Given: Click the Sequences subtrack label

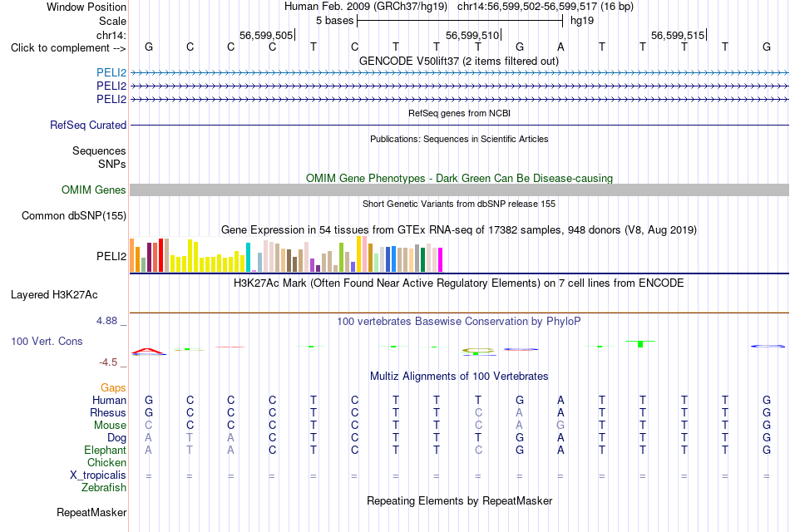Looking at the screenshot, I should click(99, 150).
